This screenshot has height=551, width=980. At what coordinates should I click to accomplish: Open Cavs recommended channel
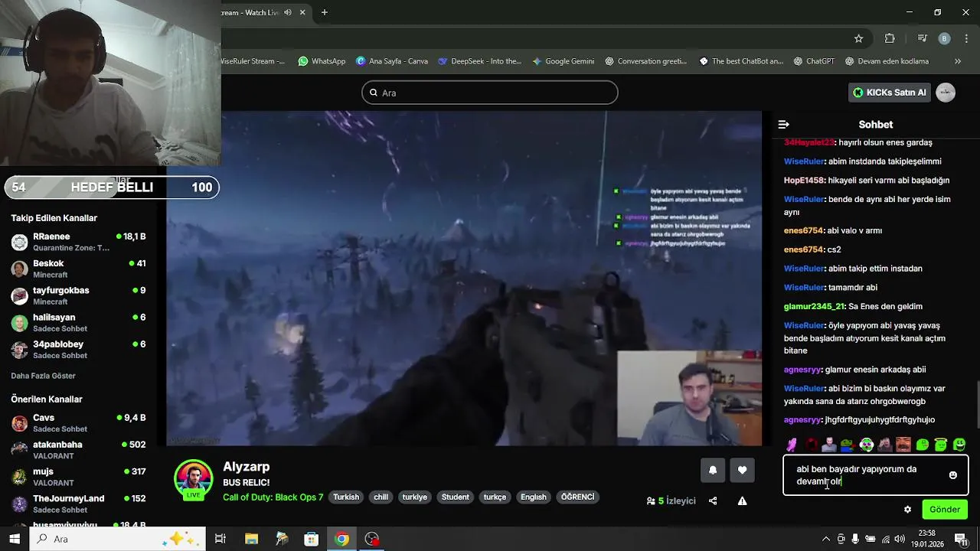(x=77, y=423)
